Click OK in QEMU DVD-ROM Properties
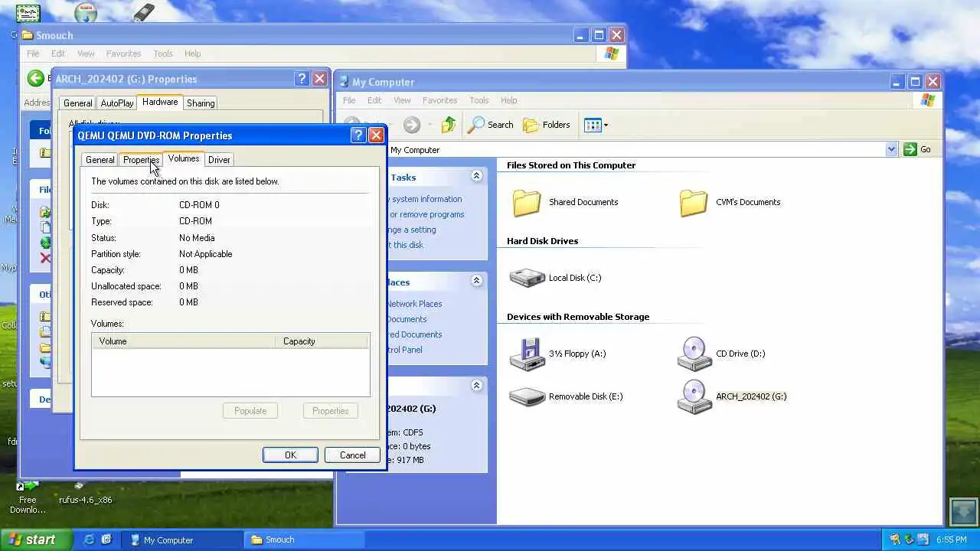This screenshot has height=551, width=980. [x=290, y=455]
